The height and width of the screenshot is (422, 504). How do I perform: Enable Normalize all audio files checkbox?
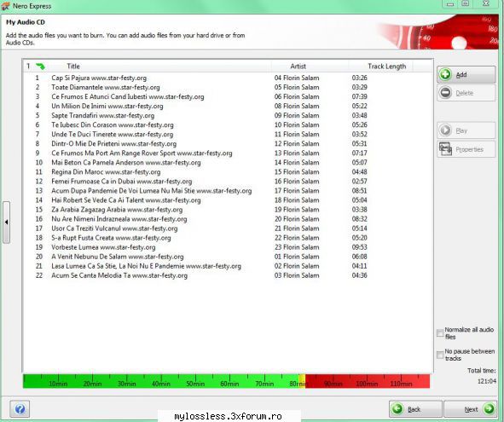(x=440, y=333)
